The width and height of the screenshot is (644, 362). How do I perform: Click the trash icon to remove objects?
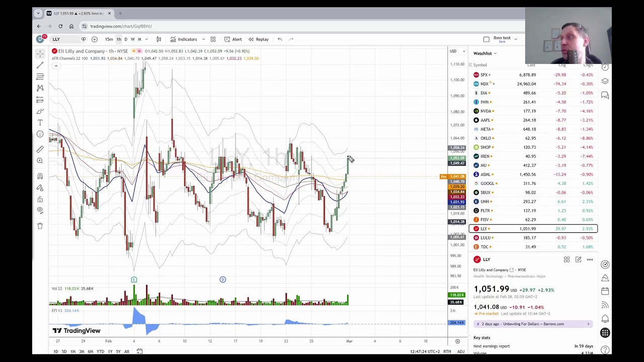pyautogui.click(x=40, y=226)
